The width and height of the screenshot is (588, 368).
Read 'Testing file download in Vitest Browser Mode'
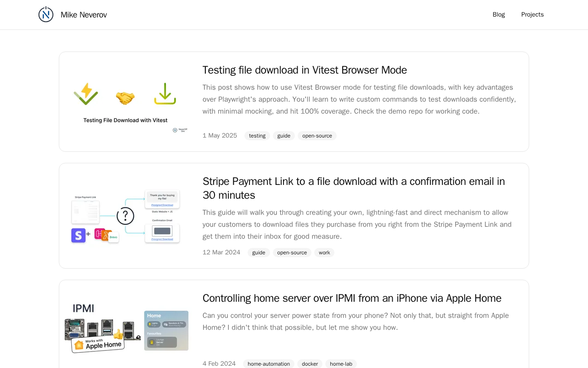[x=305, y=70]
